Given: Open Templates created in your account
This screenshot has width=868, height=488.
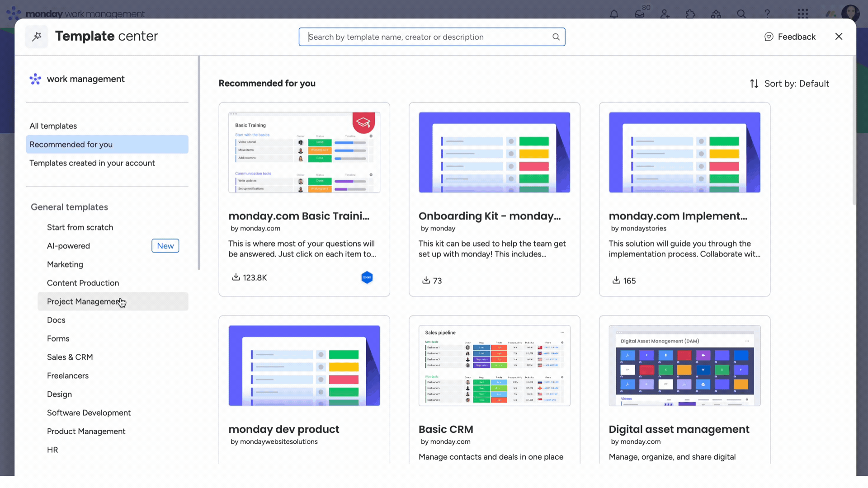Looking at the screenshot, I should pos(107,163).
